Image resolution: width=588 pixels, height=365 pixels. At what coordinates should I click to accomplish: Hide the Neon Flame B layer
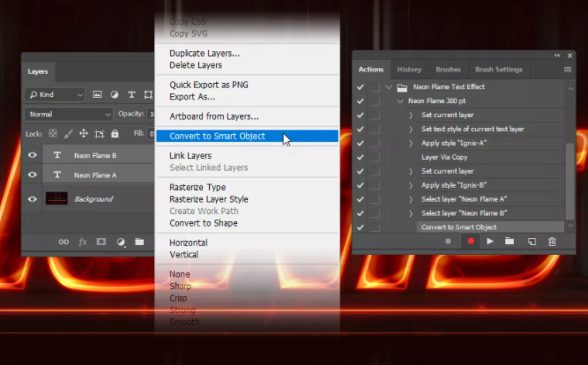[x=33, y=155]
